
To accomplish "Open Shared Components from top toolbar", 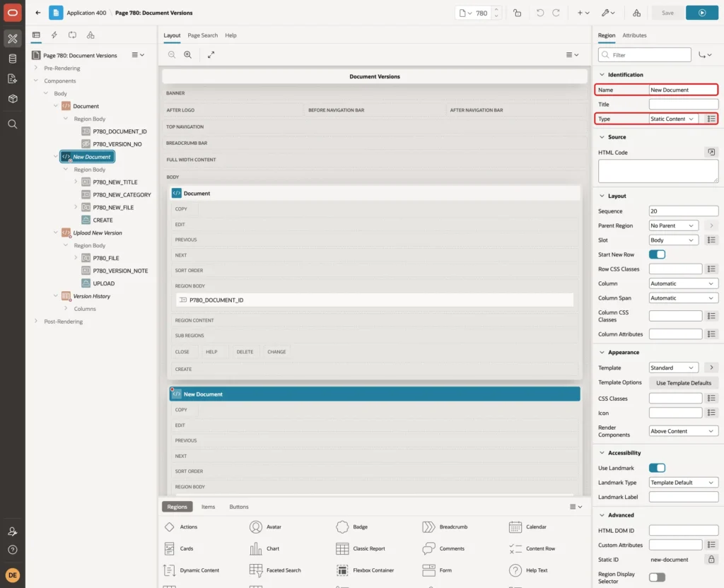I will [636, 13].
